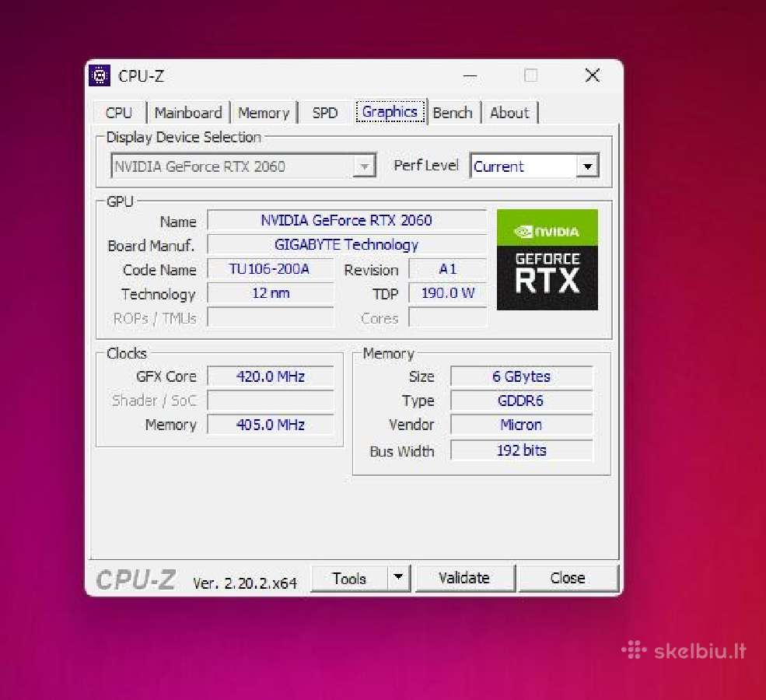Click the NVIDIA GeForce RTX logo image

point(547,260)
